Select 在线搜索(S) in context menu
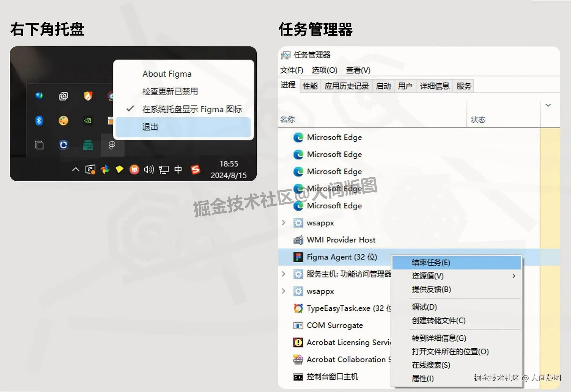This screenshot has height=392, width=571. point(457,365)
